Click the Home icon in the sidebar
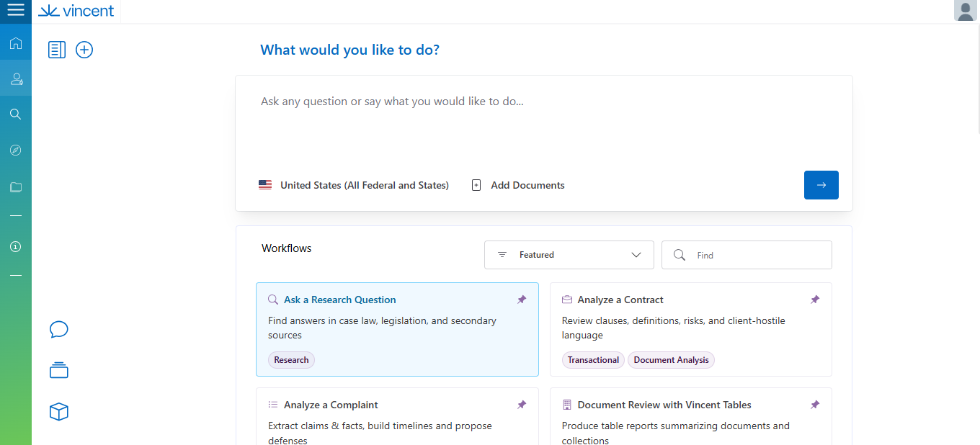 [x=15, y=43]
